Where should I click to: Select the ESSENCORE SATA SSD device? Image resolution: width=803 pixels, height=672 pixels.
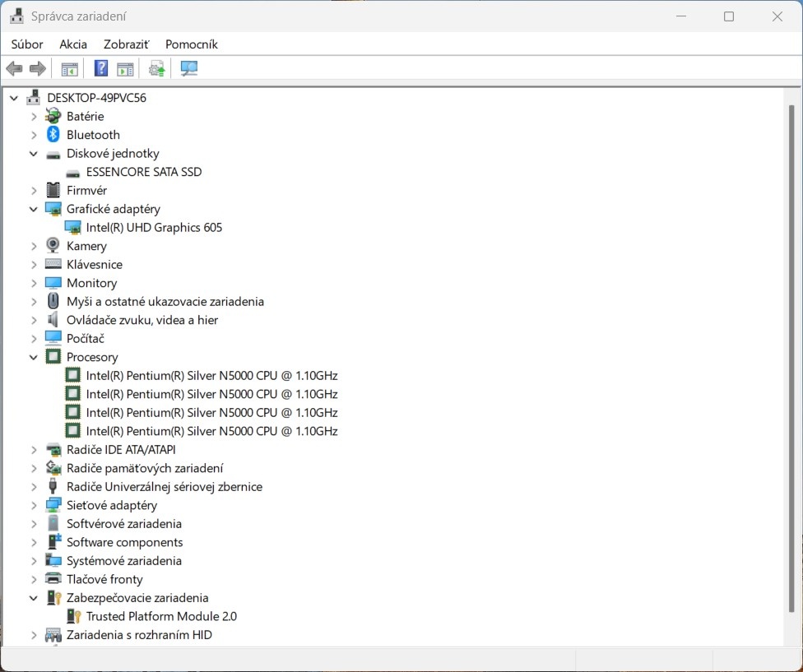144,172
